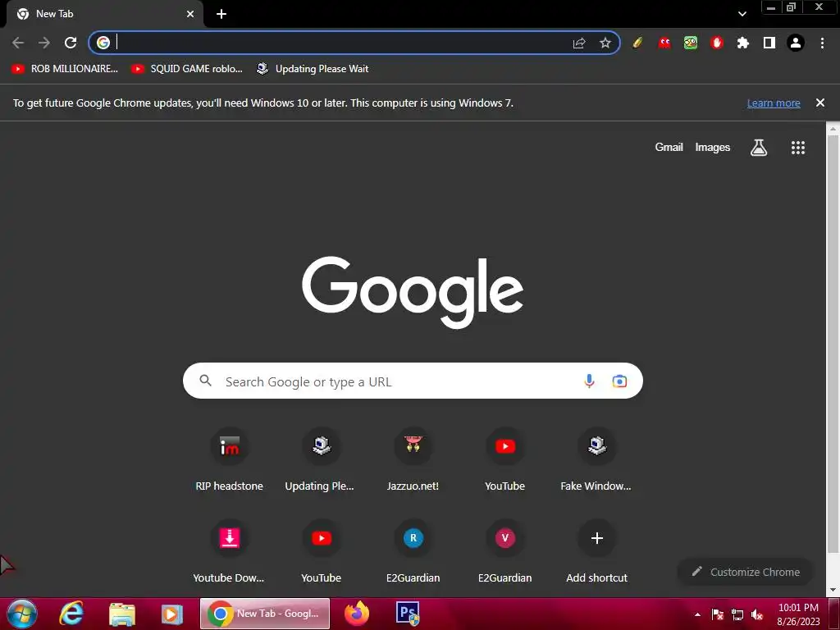
Task: Bookmark this tab with the star icon
Action: [x=605, y=43]
